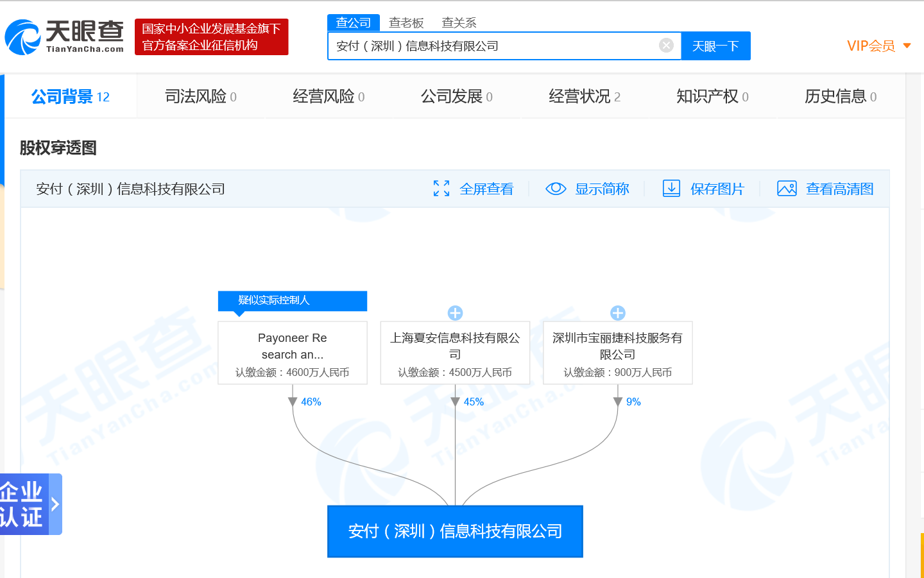Open the 知识产权 tab
This screenshot has width=924, height=578.
click(712, 96)
